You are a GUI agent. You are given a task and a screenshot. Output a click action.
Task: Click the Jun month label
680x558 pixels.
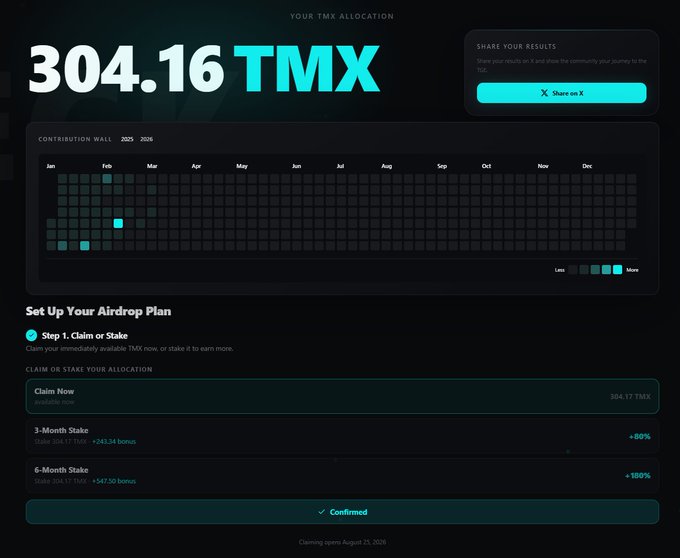(297, 166)
